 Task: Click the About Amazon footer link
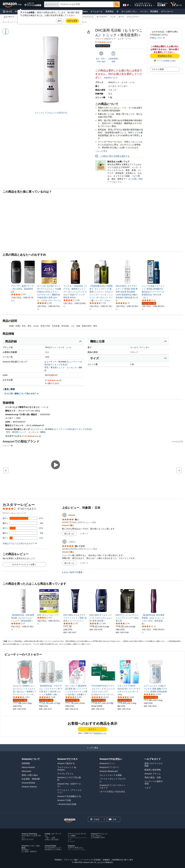(x=28, y=767)
